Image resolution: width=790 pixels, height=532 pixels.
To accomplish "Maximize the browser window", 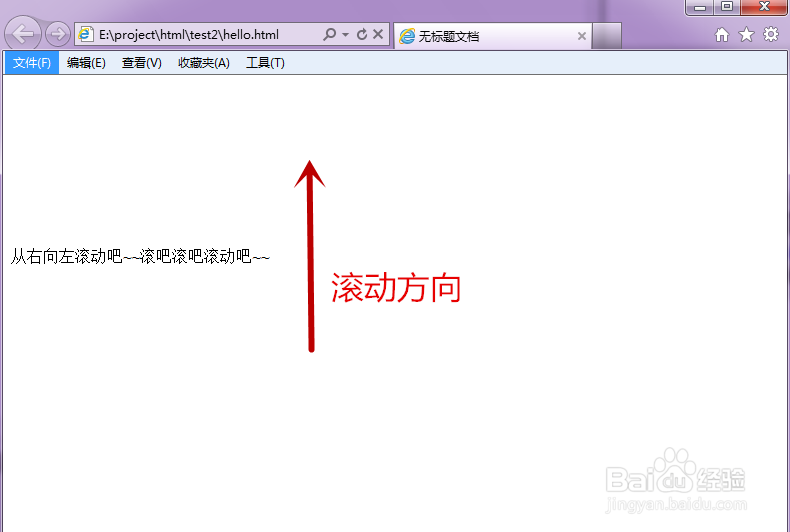I will pyautogui.click(x=727, y=7).
